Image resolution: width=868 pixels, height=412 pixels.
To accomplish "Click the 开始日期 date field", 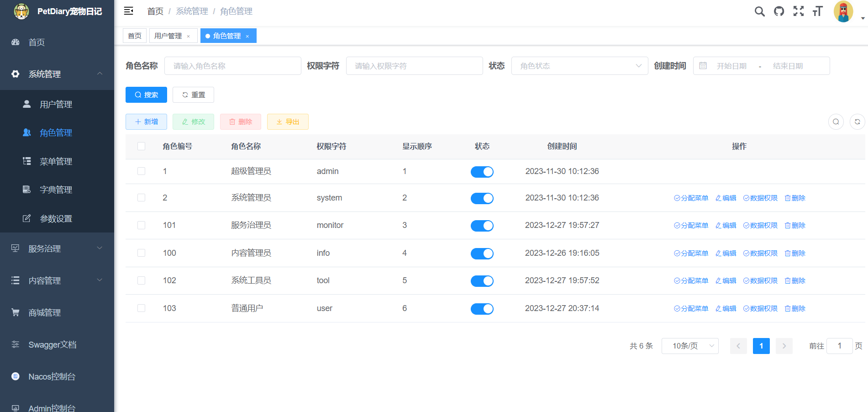I will click(x=731, y=66).
